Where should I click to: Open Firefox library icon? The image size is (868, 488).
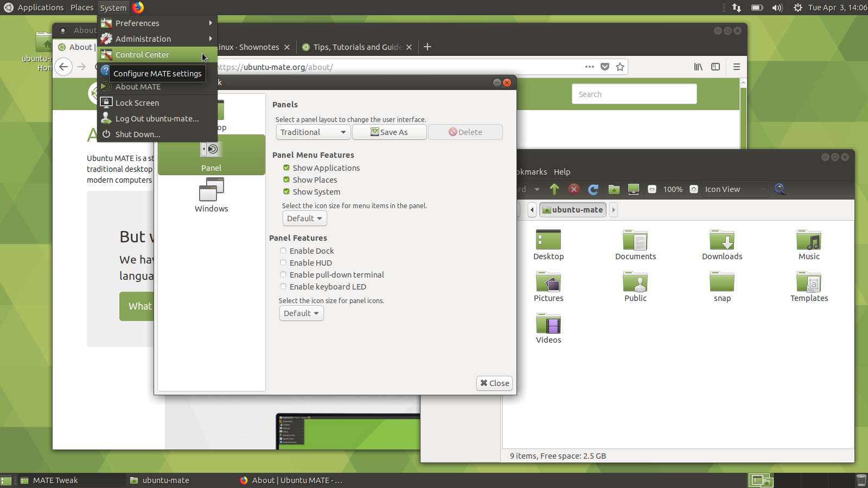[698, 67]
